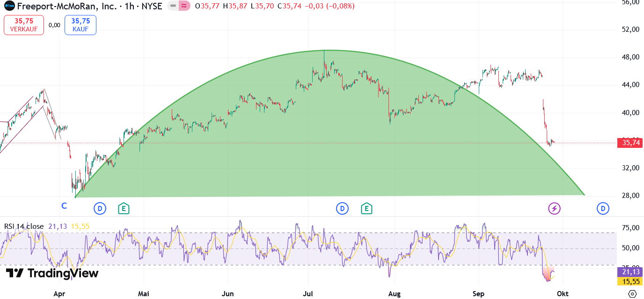Click the Apr label on time axis
Screen dimensions: 644x299
point(59,294)
